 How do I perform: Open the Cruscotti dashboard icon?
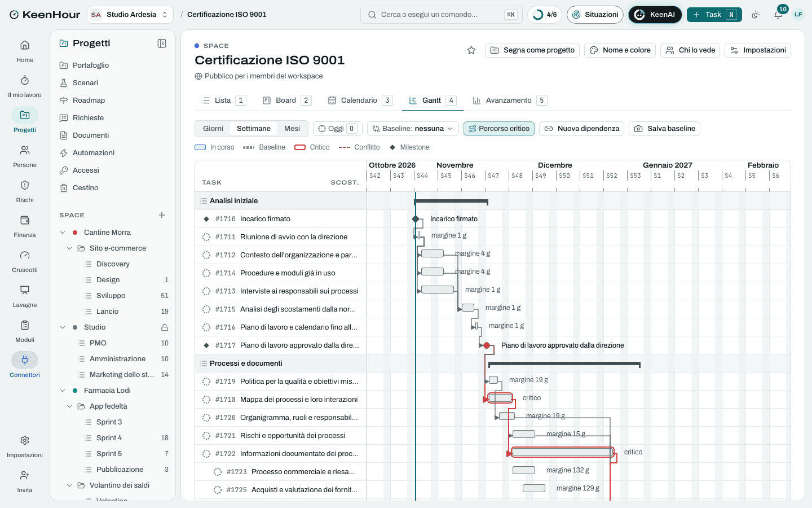coord(25,255)
